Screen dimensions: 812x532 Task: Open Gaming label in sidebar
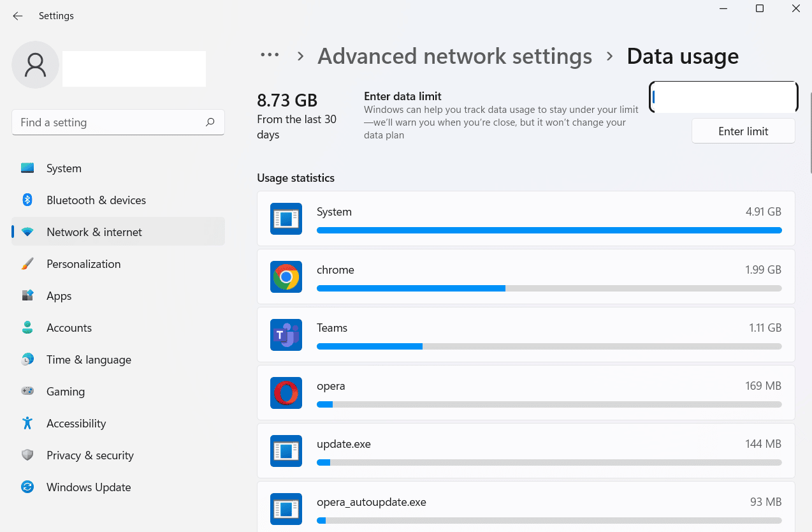[x=66, y=392]
